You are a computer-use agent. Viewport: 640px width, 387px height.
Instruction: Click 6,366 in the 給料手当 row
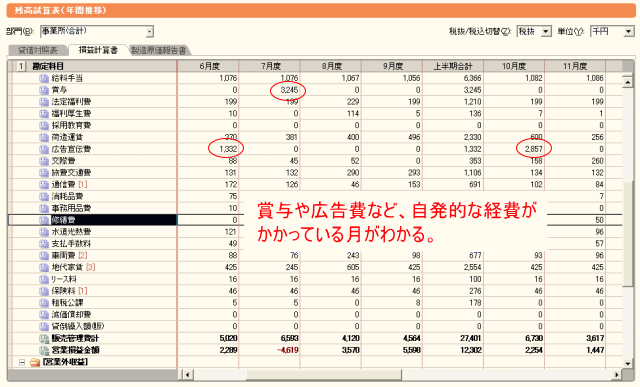[x=473, y=78]
